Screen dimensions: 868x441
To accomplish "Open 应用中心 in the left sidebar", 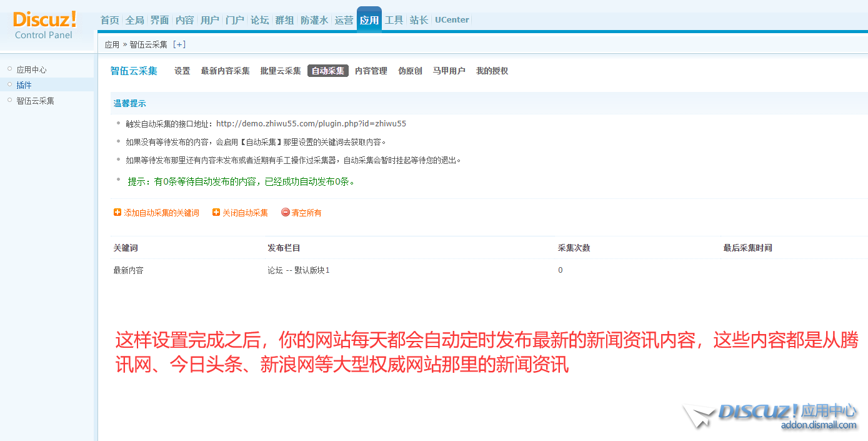I will pos(32,70).
